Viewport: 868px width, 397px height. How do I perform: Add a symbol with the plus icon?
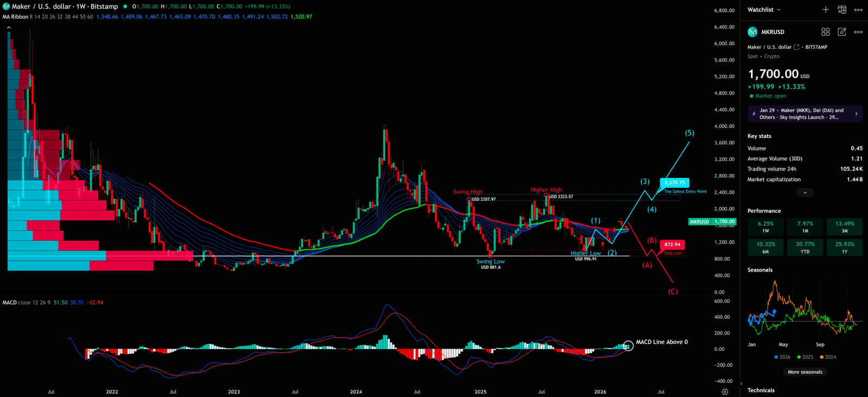point(825,10)
